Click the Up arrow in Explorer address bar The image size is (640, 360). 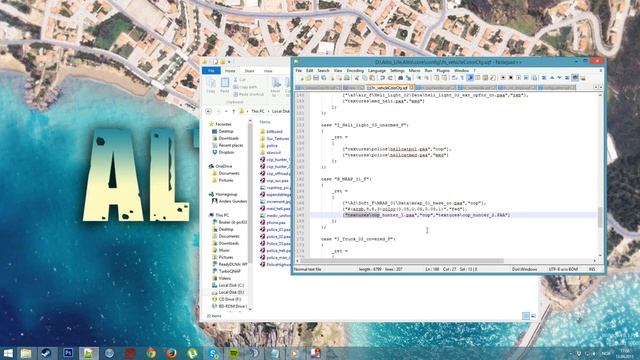click(233, 111)
